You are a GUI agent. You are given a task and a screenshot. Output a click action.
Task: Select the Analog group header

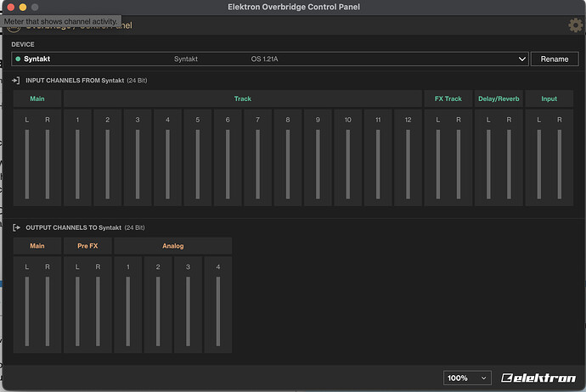click(x=173, y=246)
